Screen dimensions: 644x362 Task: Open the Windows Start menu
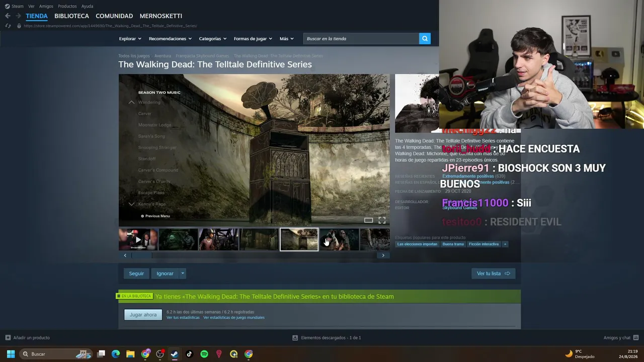pos(11,354)
